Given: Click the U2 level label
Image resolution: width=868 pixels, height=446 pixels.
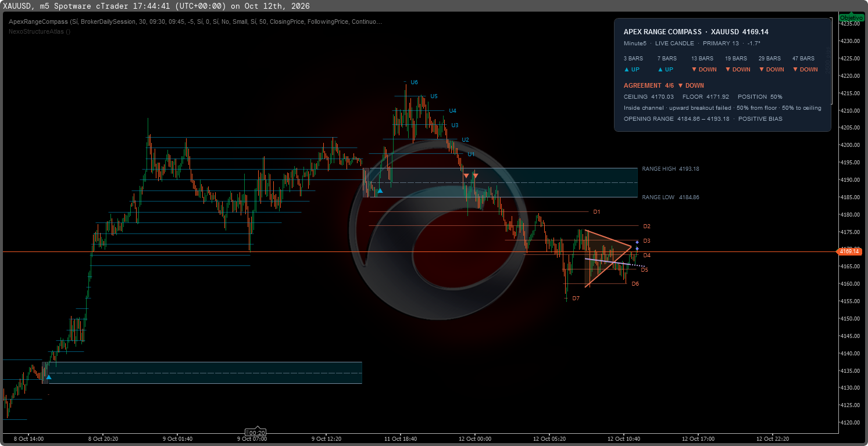Looking at the screenshot, I should [465, 140].
